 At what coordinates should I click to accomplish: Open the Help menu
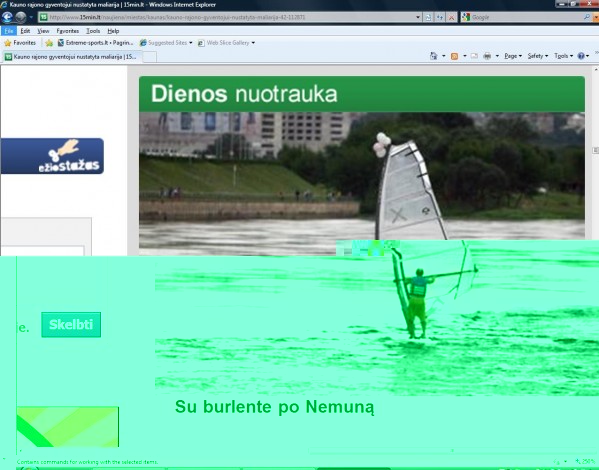click(x=113, y=31)
